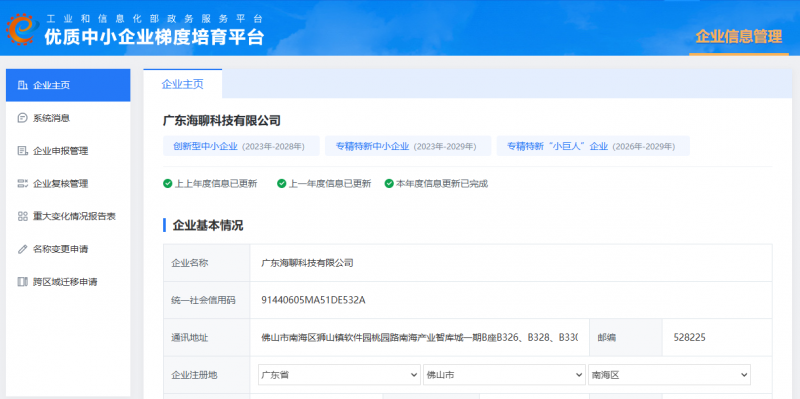Screen dimensions: 800x399
Task: Click 上上年度信息已更新 status text
Action: click(216, 184)
